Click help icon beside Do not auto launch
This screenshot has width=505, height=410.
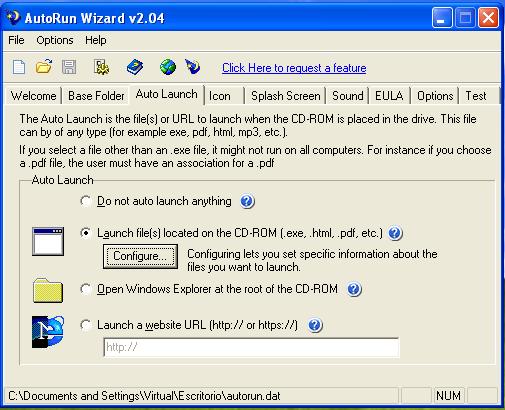(247, 201)
